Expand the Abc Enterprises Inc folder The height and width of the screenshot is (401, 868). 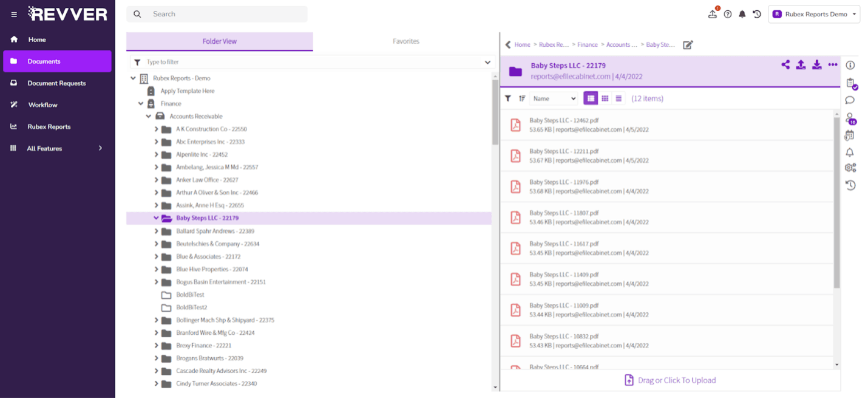156,142
